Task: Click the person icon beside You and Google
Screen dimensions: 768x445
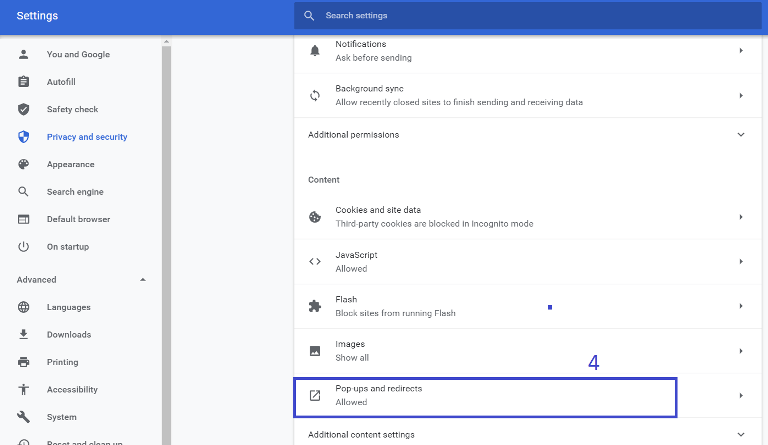Action: click(x=23, y=54)
